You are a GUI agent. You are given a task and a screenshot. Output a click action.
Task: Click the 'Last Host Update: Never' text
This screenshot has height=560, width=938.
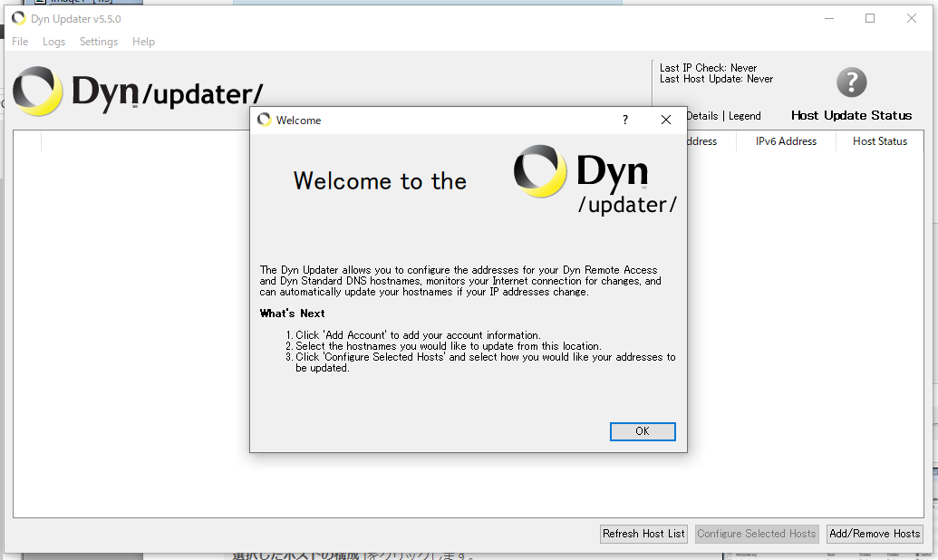click(717, 79)
